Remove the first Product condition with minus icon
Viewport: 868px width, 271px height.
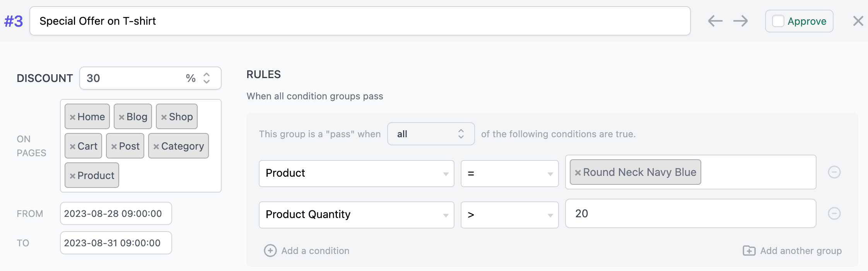(834, 172)
